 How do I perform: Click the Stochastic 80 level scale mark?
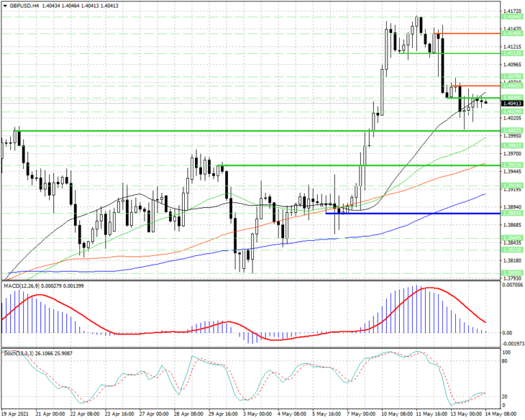(x=504, y=361)
